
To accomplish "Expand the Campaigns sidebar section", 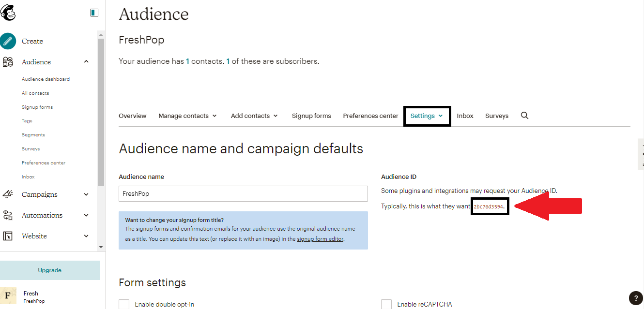I will (86, 194).
